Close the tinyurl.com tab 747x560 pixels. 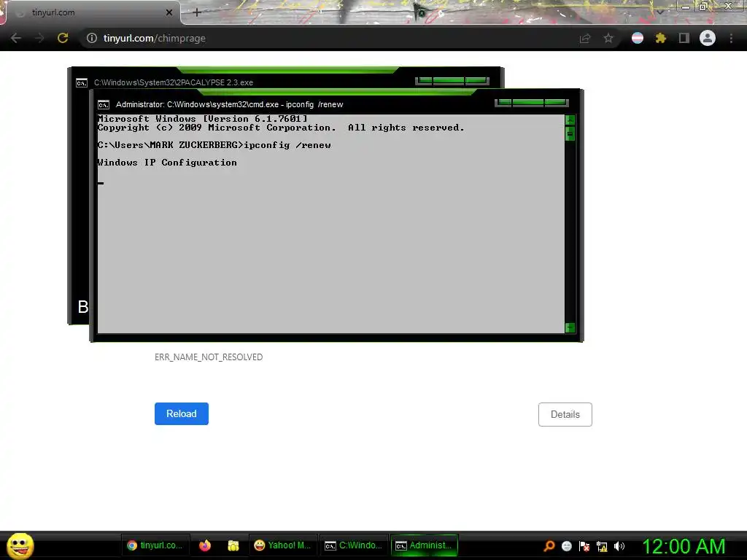(169, 12)
